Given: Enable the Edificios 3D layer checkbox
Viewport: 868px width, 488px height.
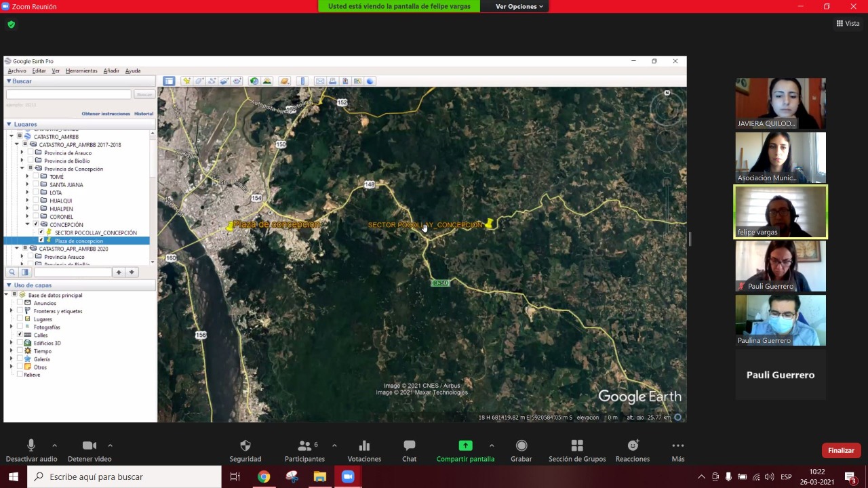Looking at the screenshot, I should (20, 343).
